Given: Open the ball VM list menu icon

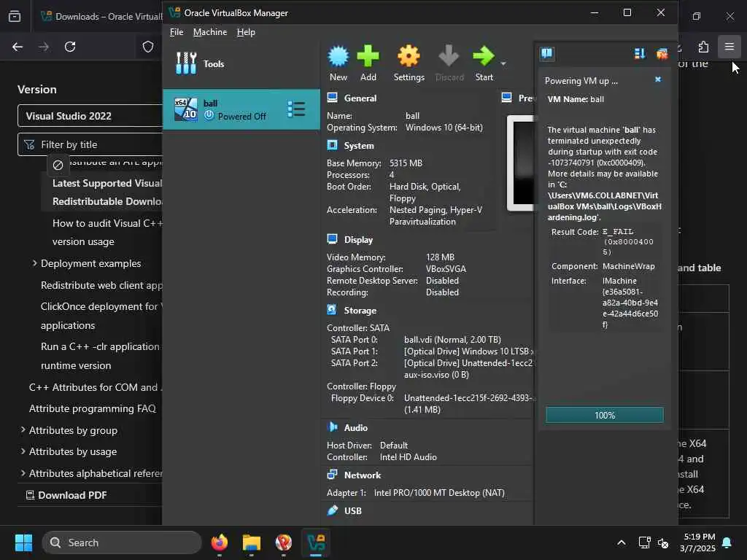Looking at the screenshot, I should (296, 109).
